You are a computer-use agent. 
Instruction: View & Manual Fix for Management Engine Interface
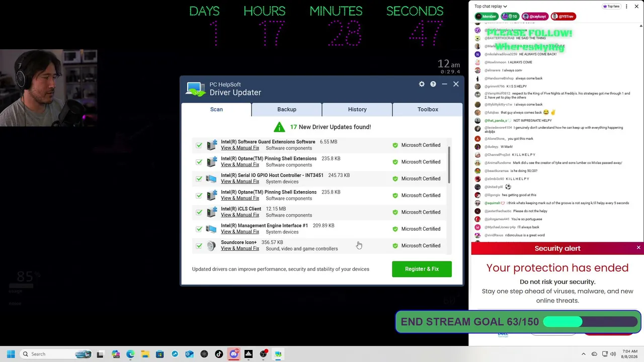(x=240, y=232)
